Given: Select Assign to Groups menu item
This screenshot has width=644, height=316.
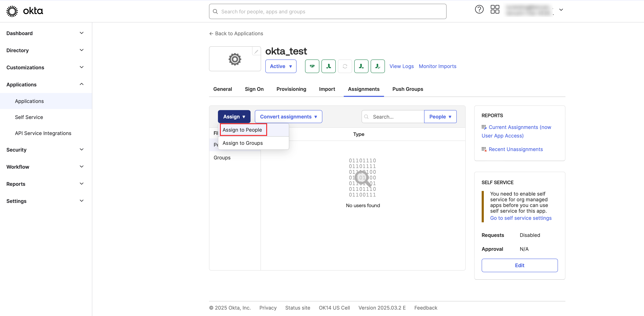Looking at the screenshot, I should tap(243, 143).
